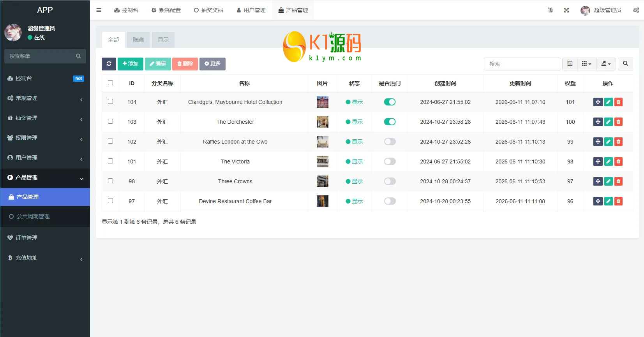Click delete trash icon for The Dorchester row
This screenshot has height=337, width=644.
coord(618,122)
